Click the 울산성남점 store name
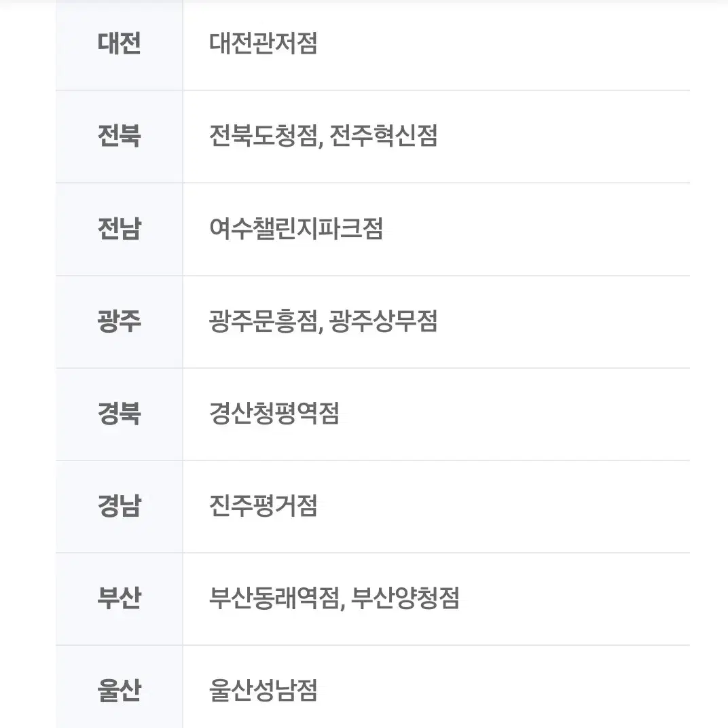The image size is (728, 728). (263, 691)
